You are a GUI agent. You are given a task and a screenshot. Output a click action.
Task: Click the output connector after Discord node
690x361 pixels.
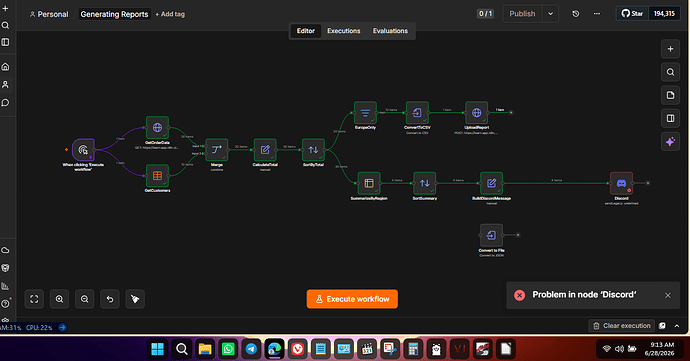tap(648, 183)
